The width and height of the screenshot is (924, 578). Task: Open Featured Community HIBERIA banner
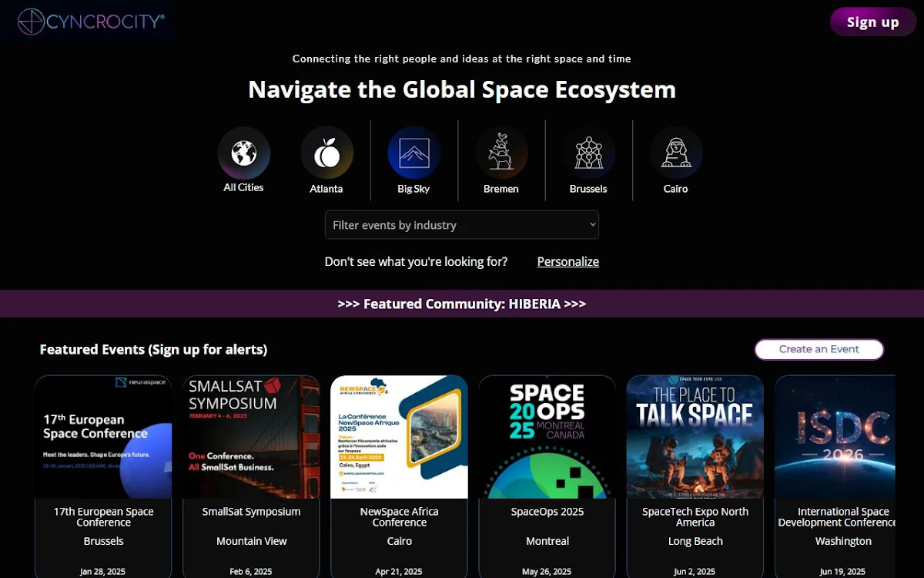click(x=462, y=304)
